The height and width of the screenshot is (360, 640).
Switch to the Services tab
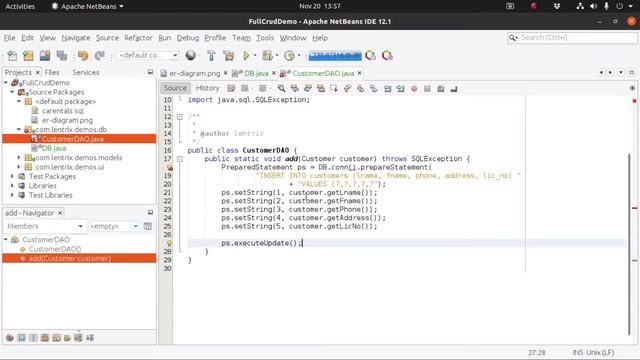[x=86, y=72]
